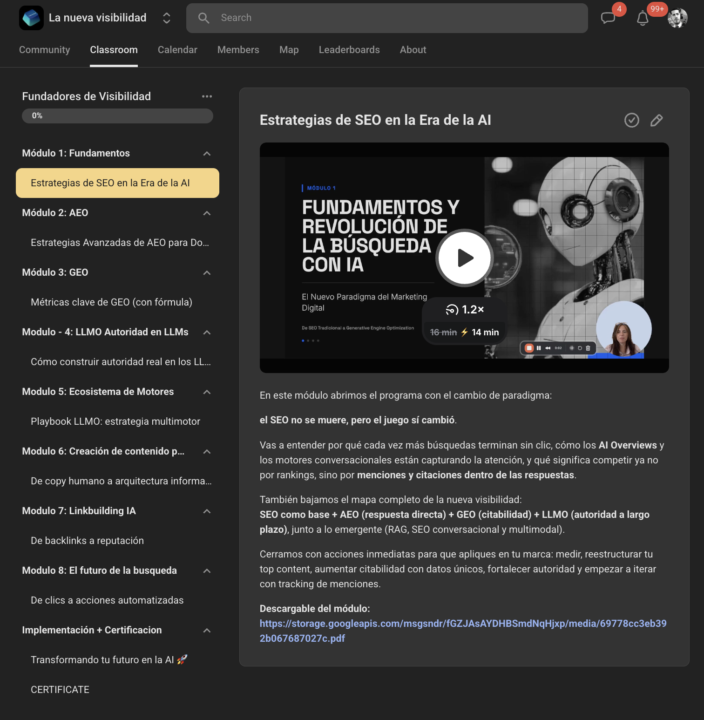Click Modulo 7: Linkbuilding IA heading
Image resolution: width=704 pixels, height=720 pixels.
pos(79,511)
